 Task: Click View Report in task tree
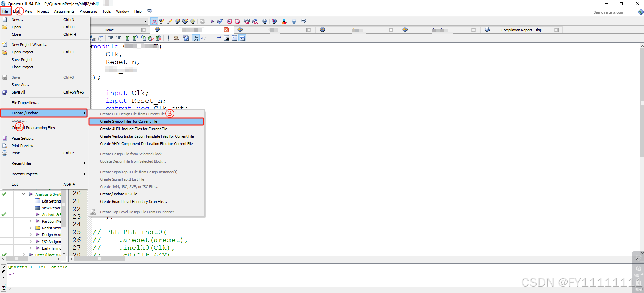[51, 208]
